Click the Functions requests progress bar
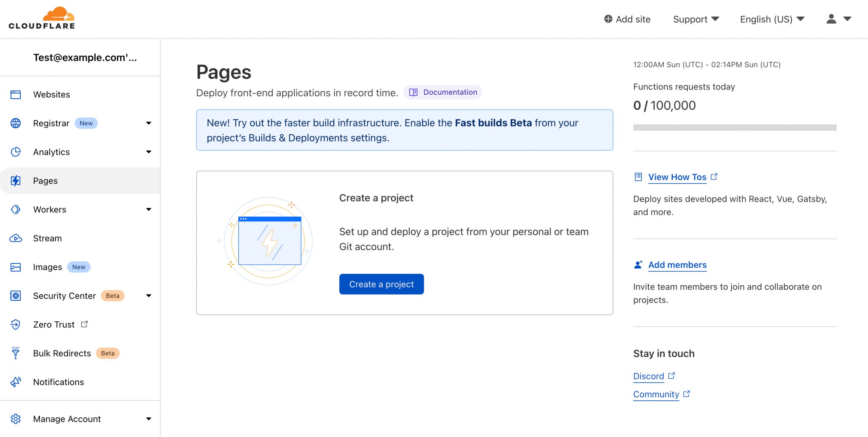This screenshot has height=437, width=868. (735, 128)
